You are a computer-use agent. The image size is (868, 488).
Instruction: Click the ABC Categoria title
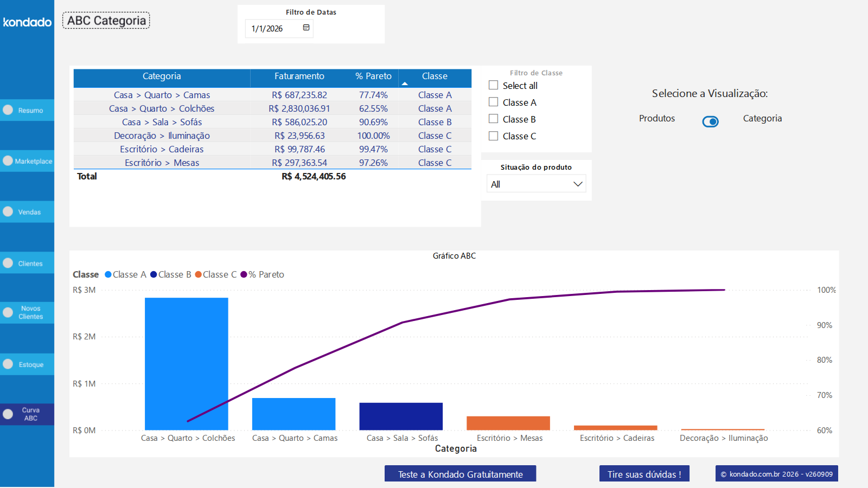click(x=106, y=21)
